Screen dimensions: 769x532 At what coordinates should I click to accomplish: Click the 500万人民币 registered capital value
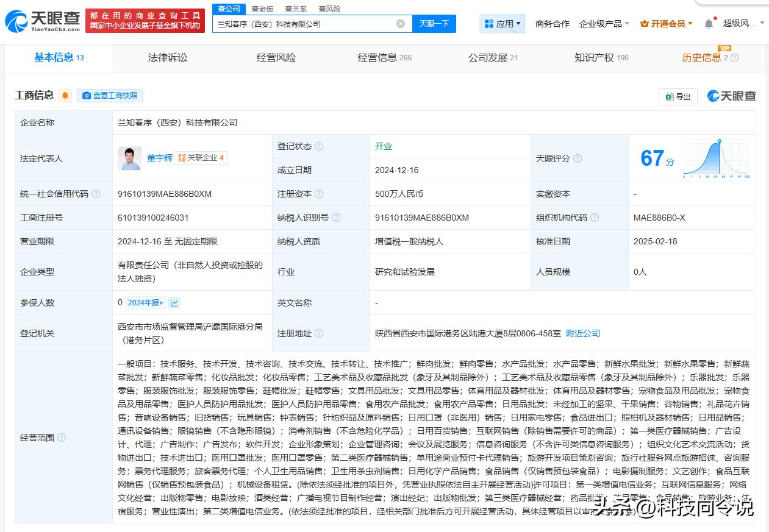(x=399, y=194)
